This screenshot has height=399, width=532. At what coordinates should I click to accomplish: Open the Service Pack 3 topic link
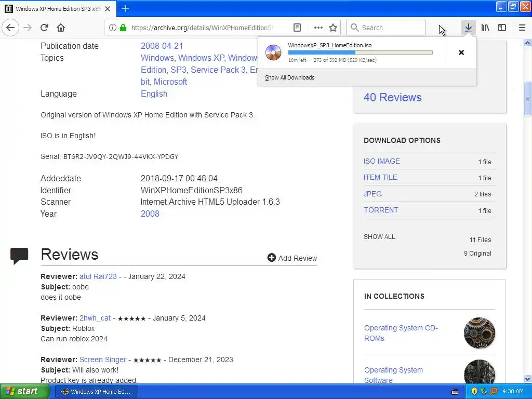coord(218,70)
